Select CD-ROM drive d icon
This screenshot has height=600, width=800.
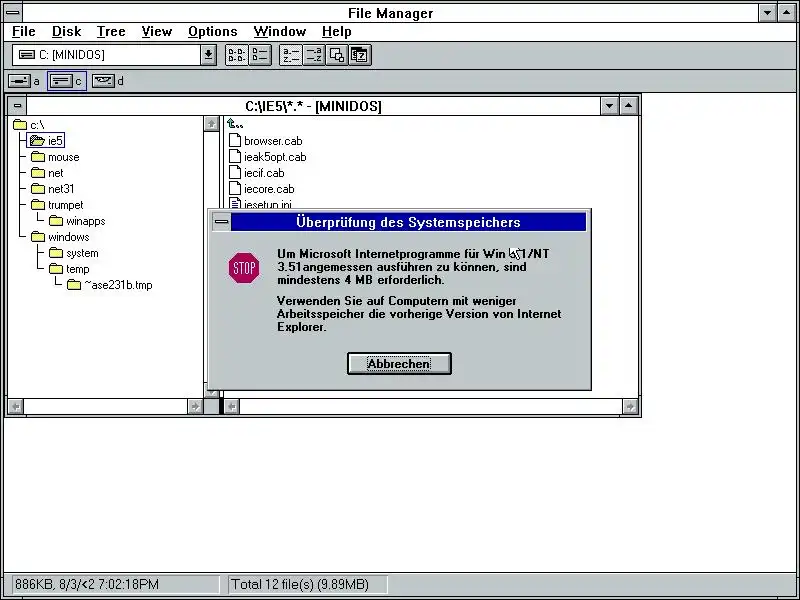[x=103, y=81]
